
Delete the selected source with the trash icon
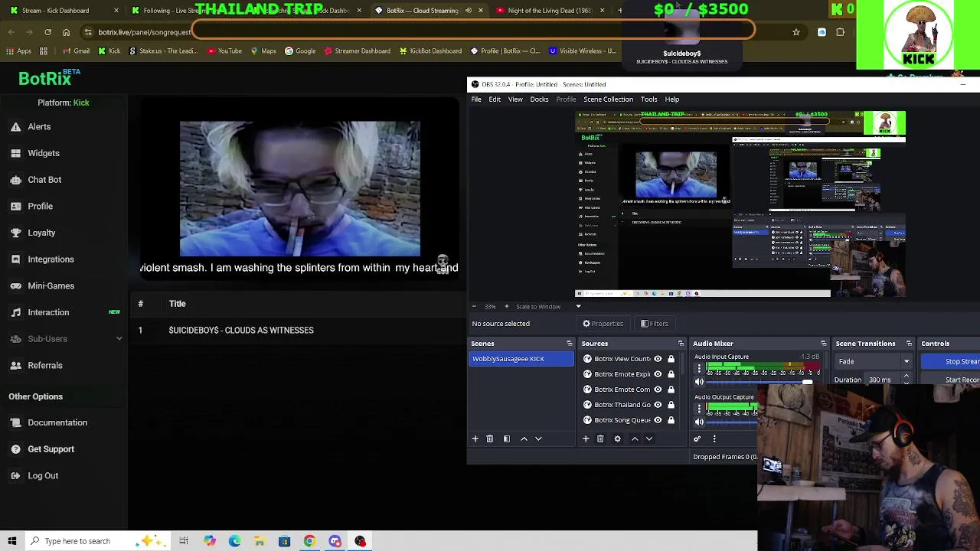coord(600,439)
